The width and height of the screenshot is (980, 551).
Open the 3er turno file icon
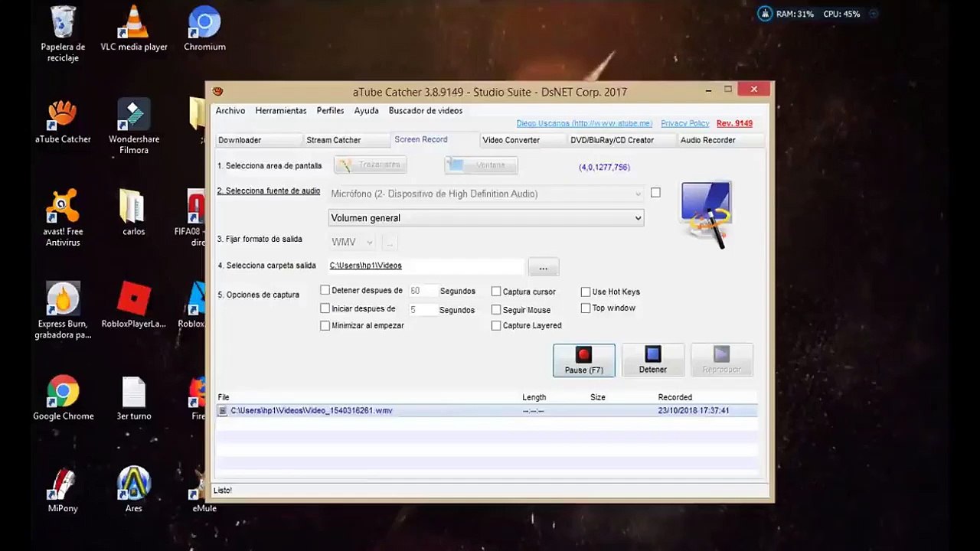click(x=134, y=398)
